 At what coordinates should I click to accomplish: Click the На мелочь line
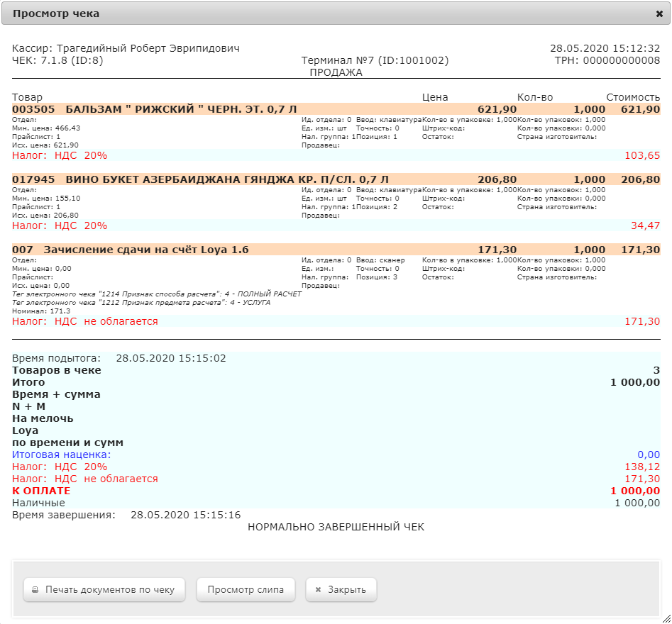tap(43, 418)
